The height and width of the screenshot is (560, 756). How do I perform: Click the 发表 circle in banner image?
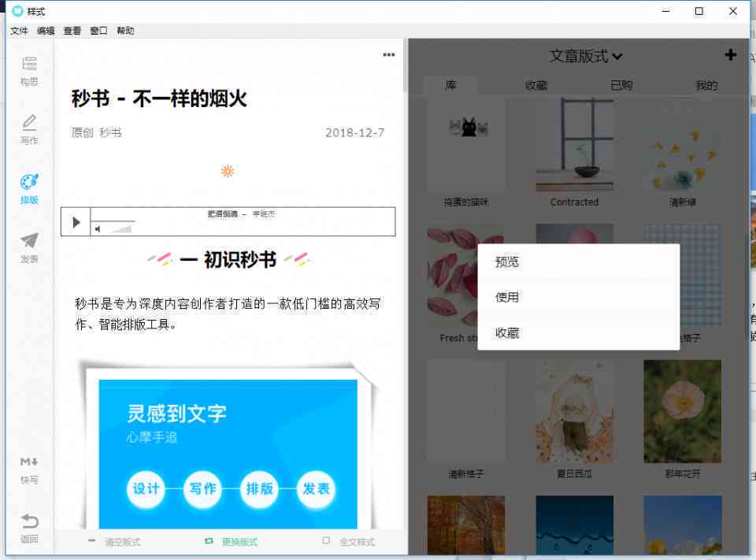click(317, 488)
